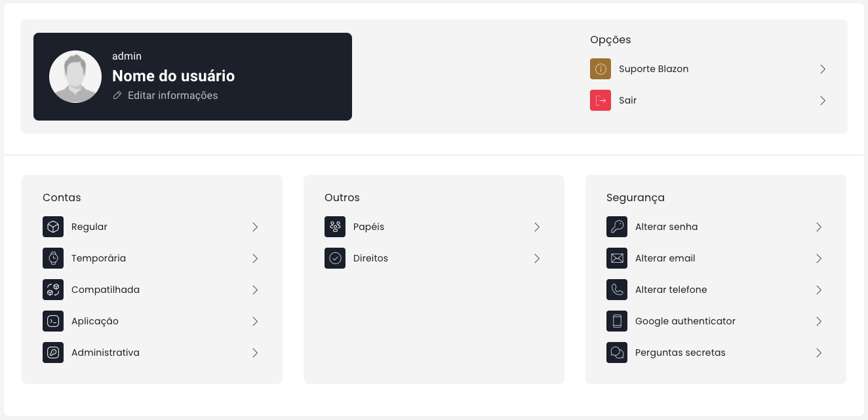This screenshot has height=420, width=868.
Task: Click the Papéis roles icon
Action: tap(335, 227)
